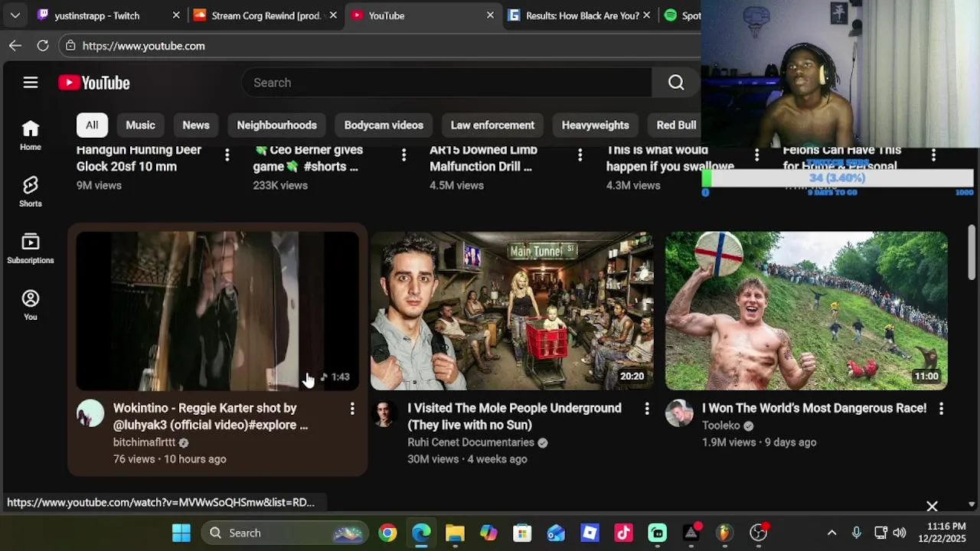Open the You section in sidebar
980x551 pixels.
(31, 305)
